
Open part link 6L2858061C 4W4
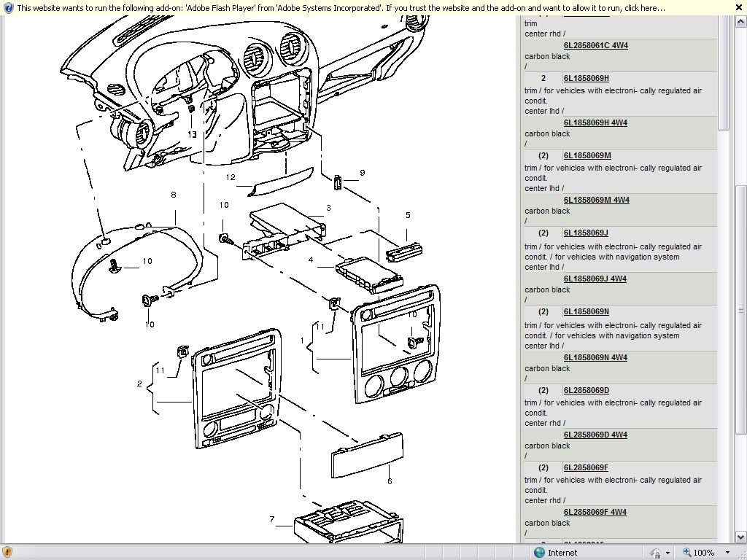click(x=595, y=45)
